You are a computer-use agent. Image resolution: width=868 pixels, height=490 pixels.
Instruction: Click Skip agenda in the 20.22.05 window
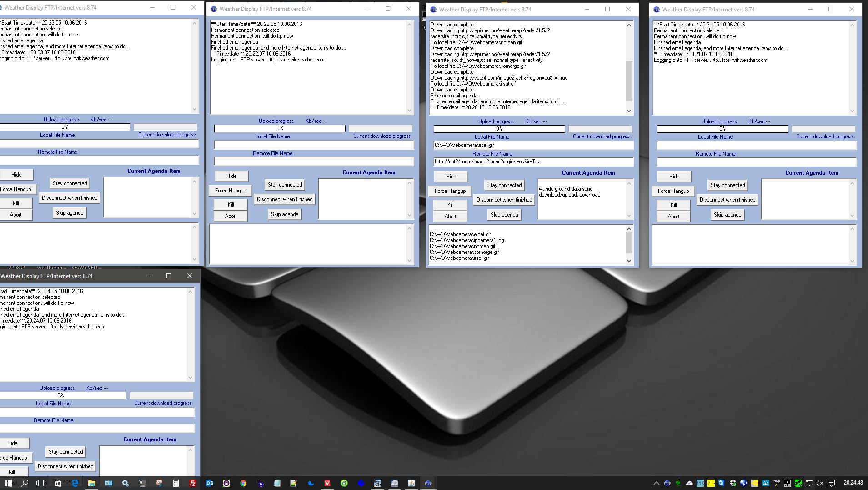coord(285,214)
